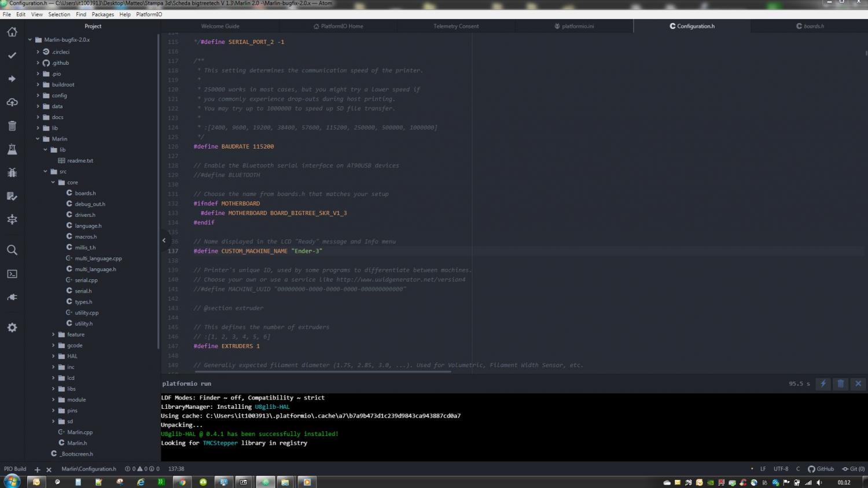Switch to the platformio.ini tab
This screenshot has height=488, width=868.
(574, 26)
